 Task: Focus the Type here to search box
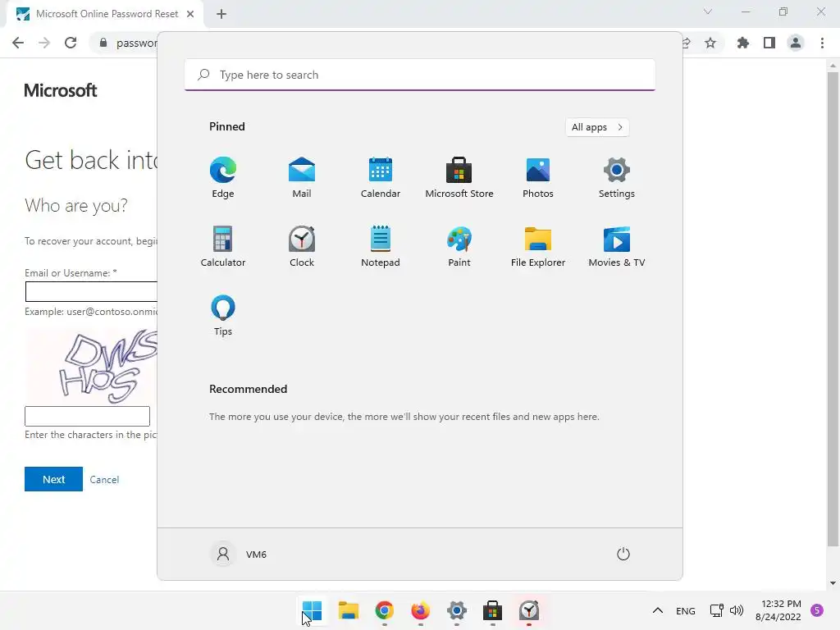coord(419,75)
